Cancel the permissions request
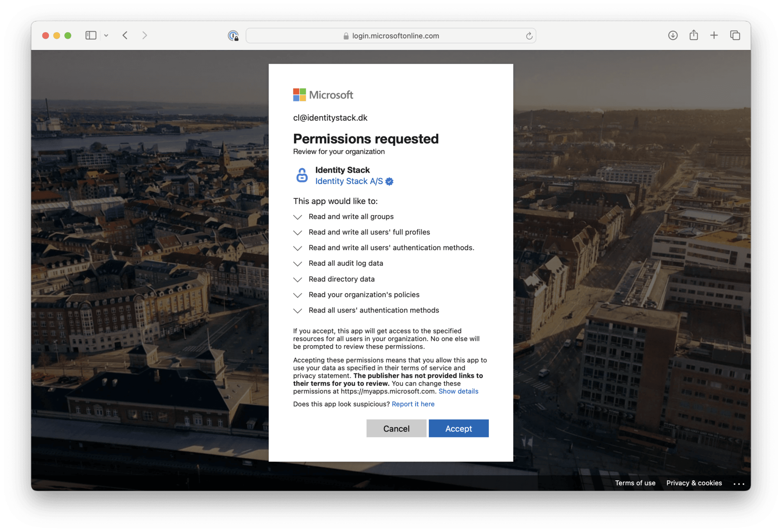782x532 pixels. coord(396,428)
